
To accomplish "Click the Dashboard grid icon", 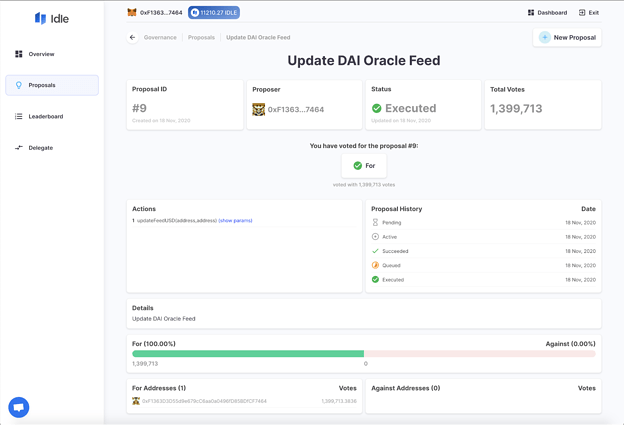I will (531, 13).
